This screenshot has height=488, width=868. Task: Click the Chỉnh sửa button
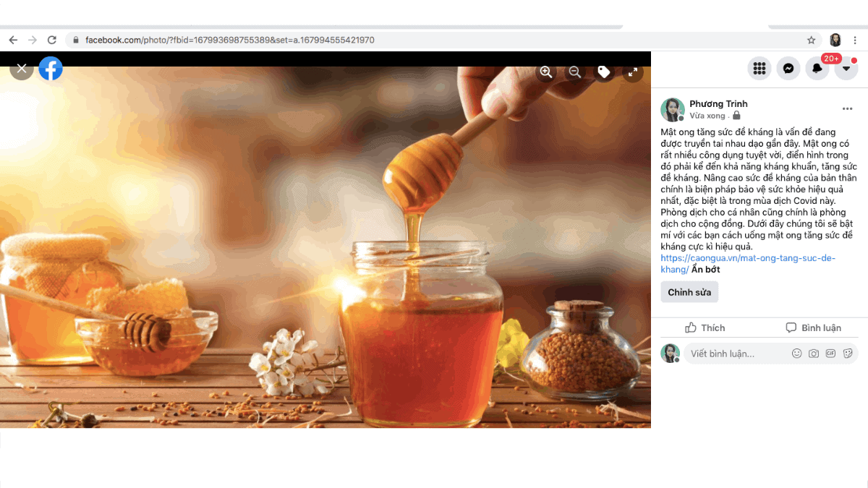pos(689,292)
